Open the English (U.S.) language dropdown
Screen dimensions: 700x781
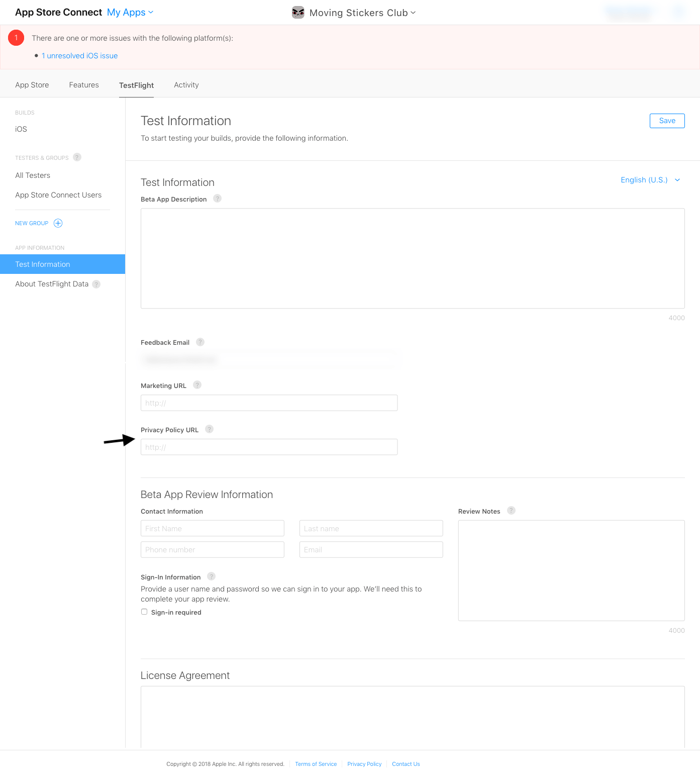[651, 179]
